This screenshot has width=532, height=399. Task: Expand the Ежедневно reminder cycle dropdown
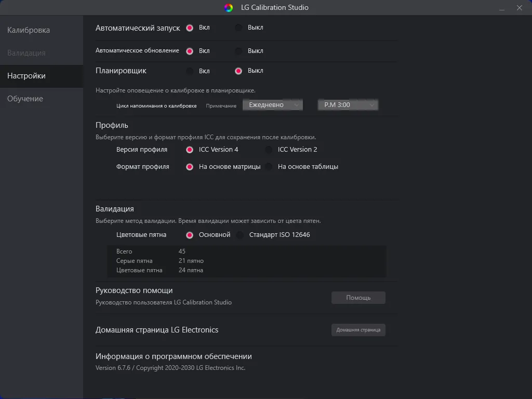click(273, 105)
